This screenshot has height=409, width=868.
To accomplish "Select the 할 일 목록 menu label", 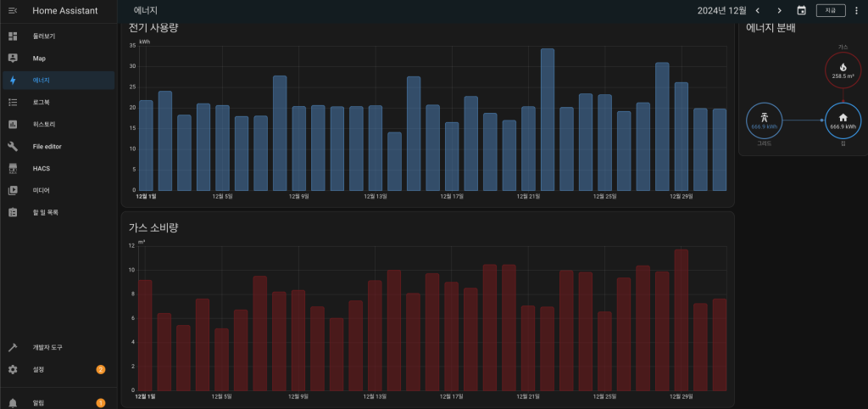I will (x=46, y=212).
